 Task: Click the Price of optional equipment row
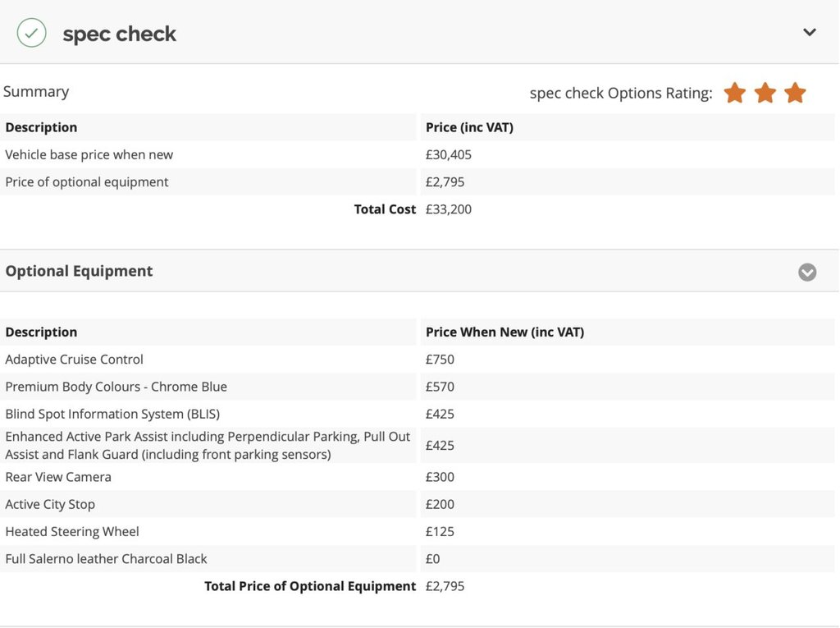[86, 181]
